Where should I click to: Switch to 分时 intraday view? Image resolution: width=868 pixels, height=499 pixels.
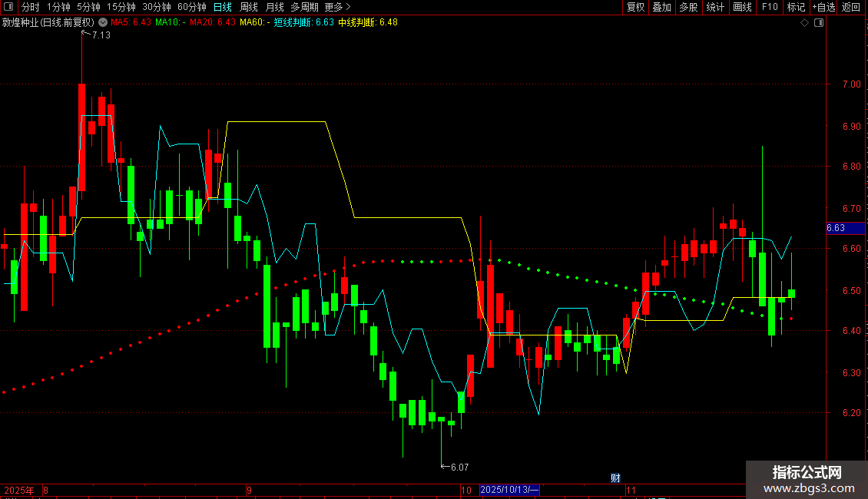coord(31,7)
